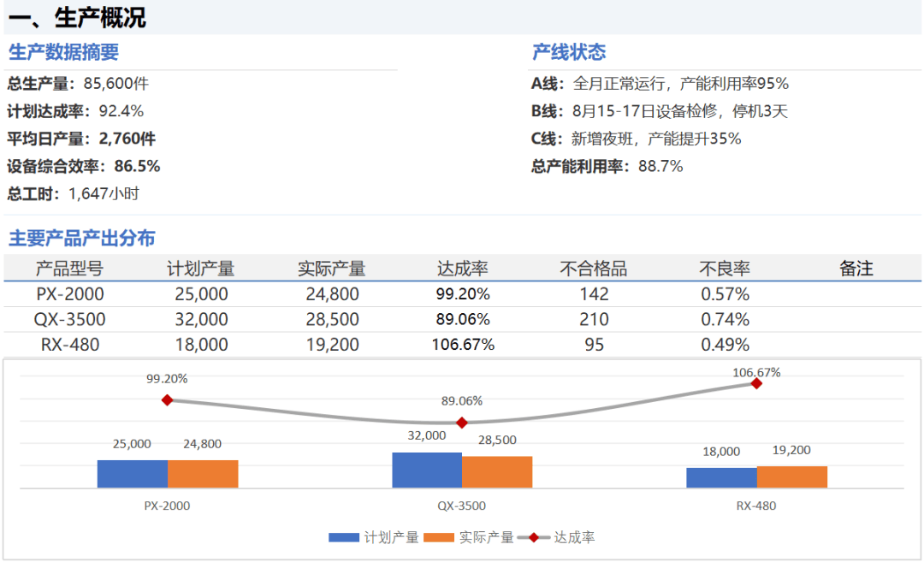
Task: Click the 达成率 column header
Action: [463, 269]
